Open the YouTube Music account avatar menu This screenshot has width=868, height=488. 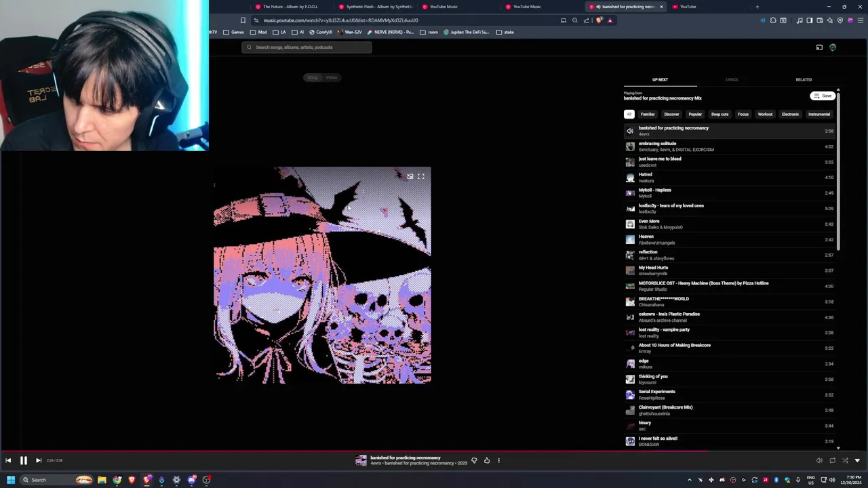(833, 47)
